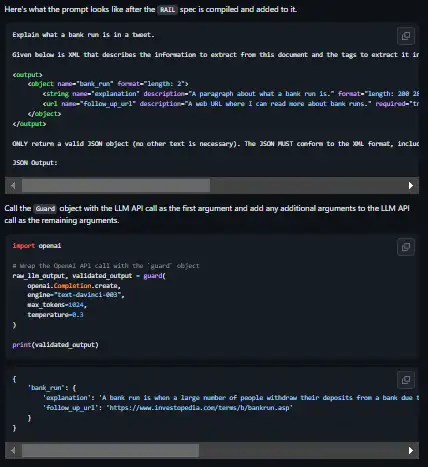Click JSON output horizontal scrollbar thumb
The image size is (428, 467).
(110, 451)
